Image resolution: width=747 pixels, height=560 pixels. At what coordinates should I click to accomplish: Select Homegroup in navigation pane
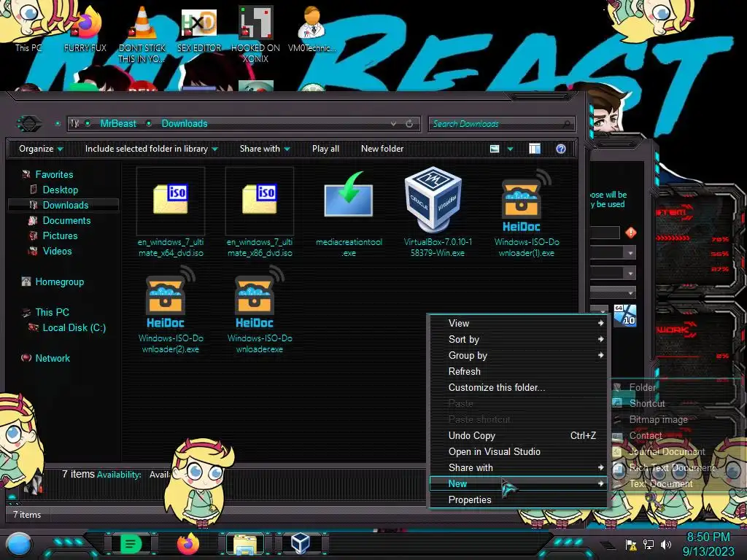pyautogui.click(x=60, y=282)
